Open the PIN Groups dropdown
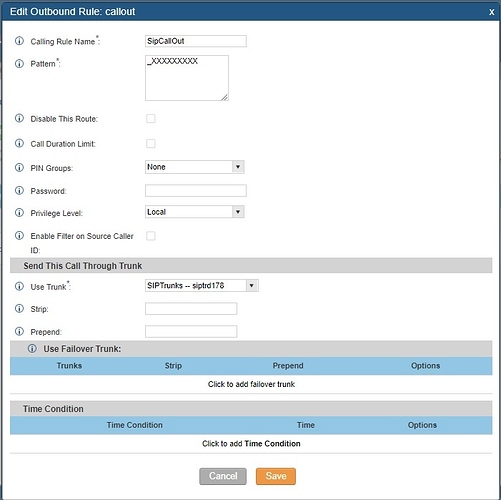Screen dimensions: 501x500 click(195, 167)
